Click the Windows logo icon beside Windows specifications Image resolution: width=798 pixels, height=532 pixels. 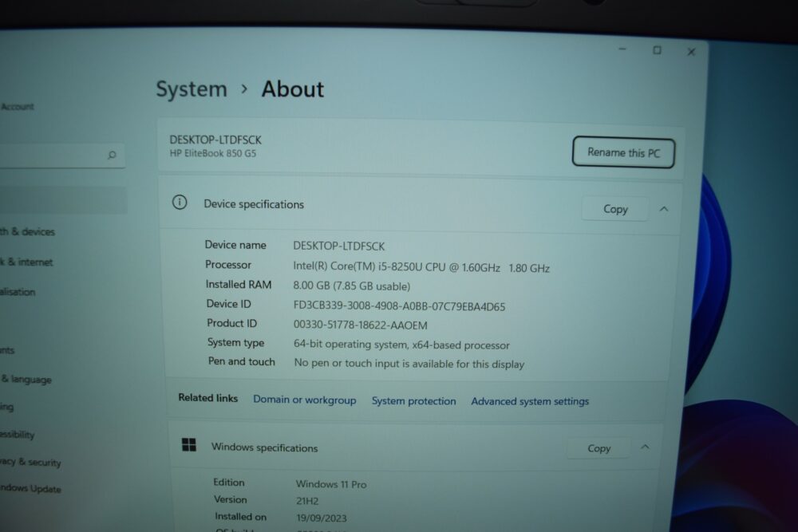pos(189,445)
